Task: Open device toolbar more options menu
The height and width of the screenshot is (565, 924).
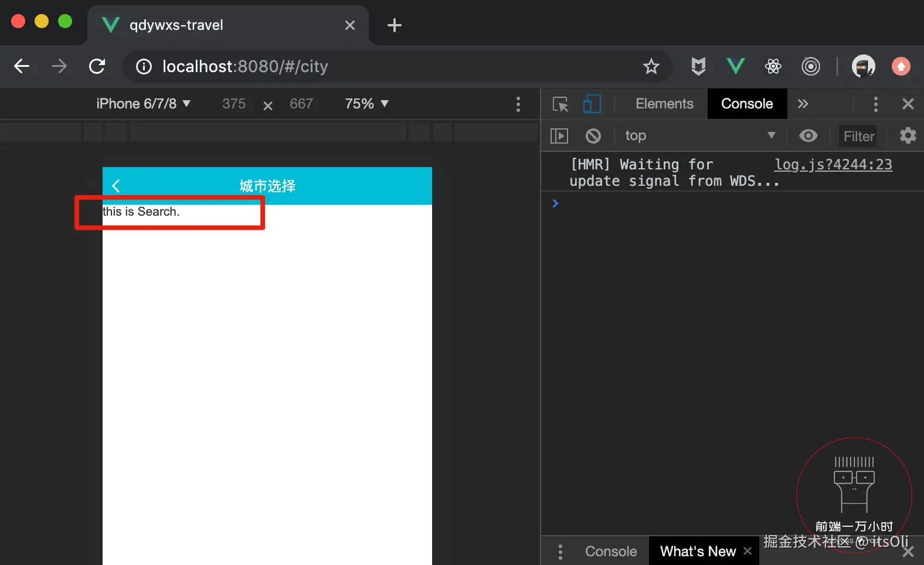Action: 518,104
